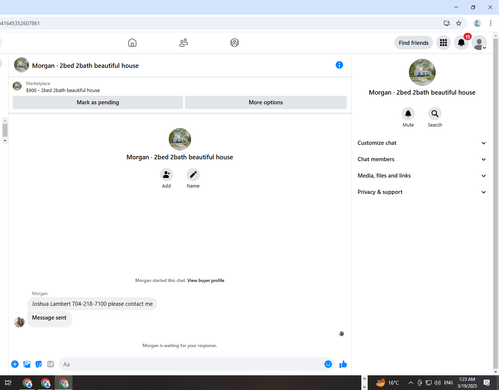Screen dimensions: 500x390
Task: Click header title Morgan 2bed 2bath house
Action: pyautogui.click(x=85, y=66)
